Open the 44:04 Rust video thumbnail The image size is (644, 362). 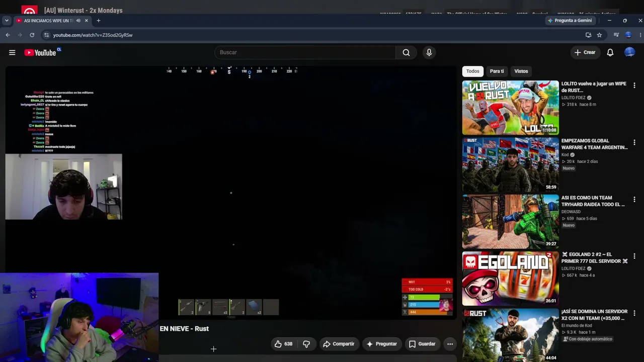pos(510,335)
